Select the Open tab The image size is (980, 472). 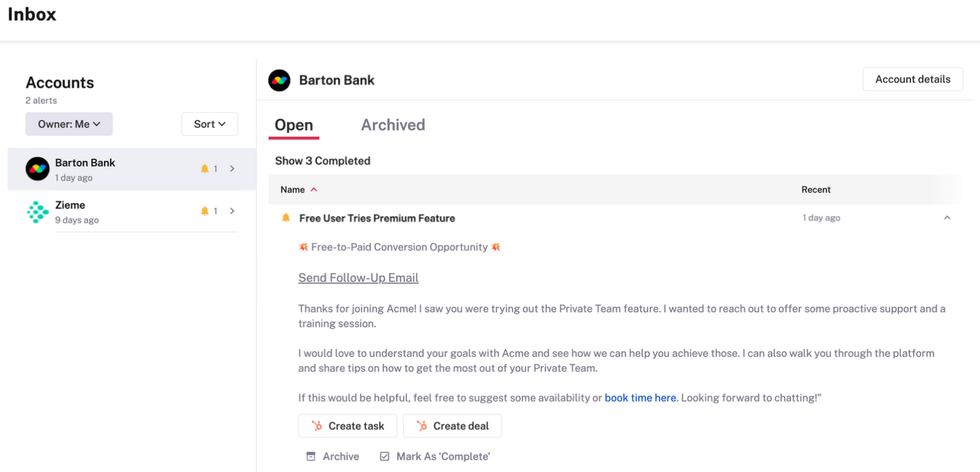click(293, 125)
